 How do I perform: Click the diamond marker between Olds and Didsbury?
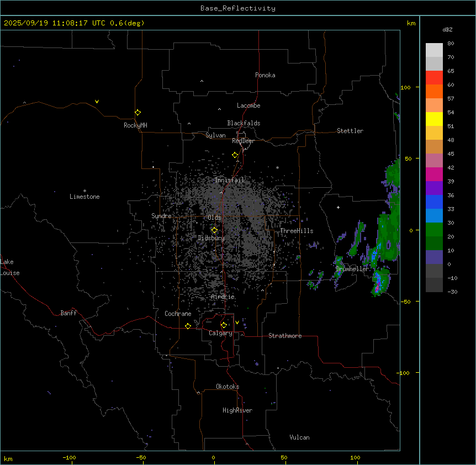[214, 230]
